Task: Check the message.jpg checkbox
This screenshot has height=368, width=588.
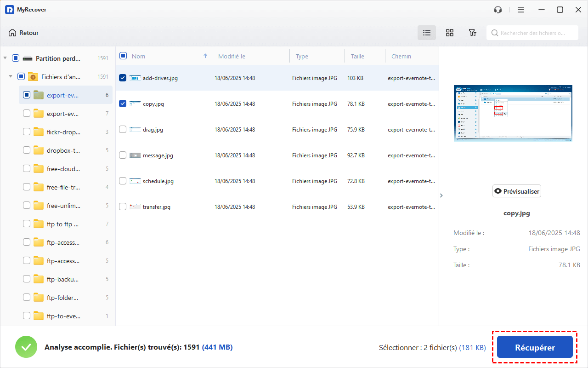Action: tap(123, 155)
